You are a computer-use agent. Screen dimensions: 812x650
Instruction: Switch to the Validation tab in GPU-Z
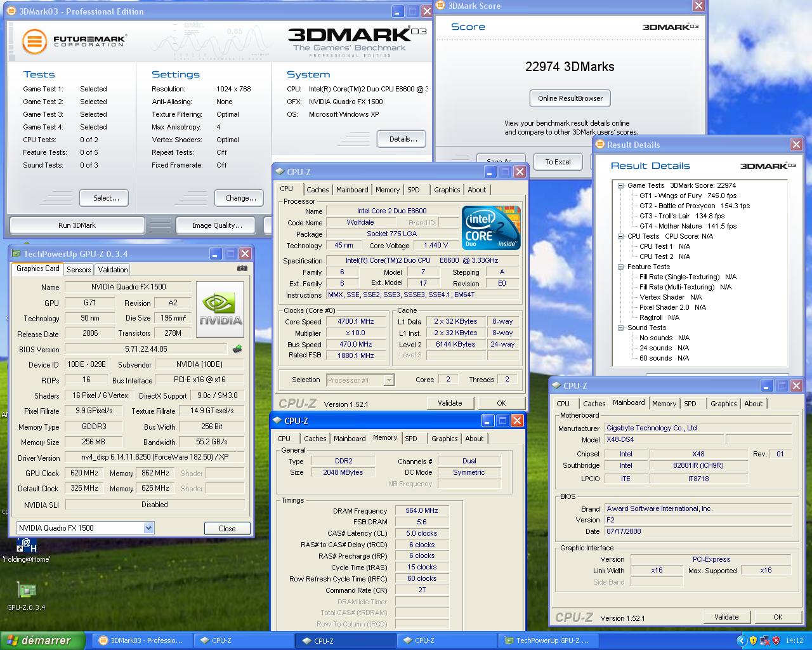click(113, 270)
